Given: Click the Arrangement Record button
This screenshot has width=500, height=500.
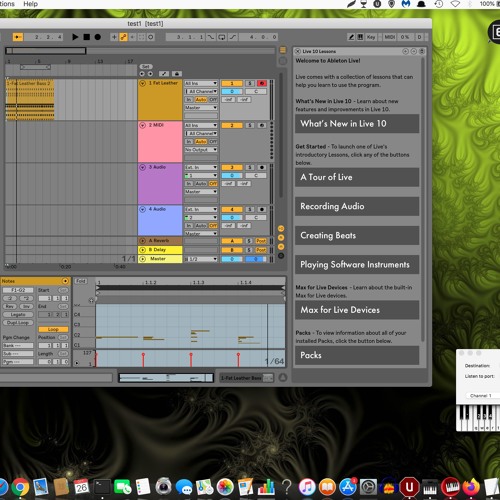Looking at the screenshot, I should (x=98, y=37).
